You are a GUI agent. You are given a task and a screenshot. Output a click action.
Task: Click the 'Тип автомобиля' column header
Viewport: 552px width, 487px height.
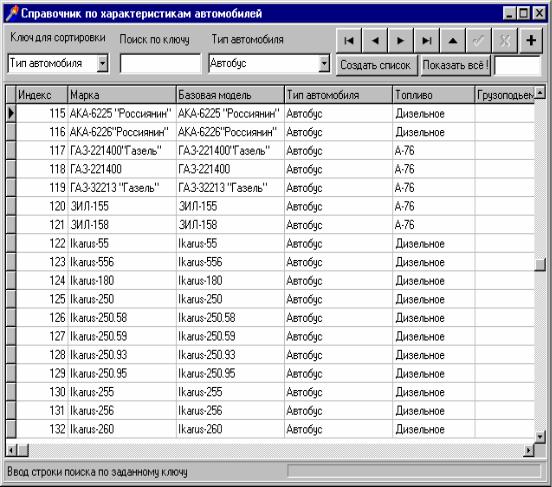[338, 95]
